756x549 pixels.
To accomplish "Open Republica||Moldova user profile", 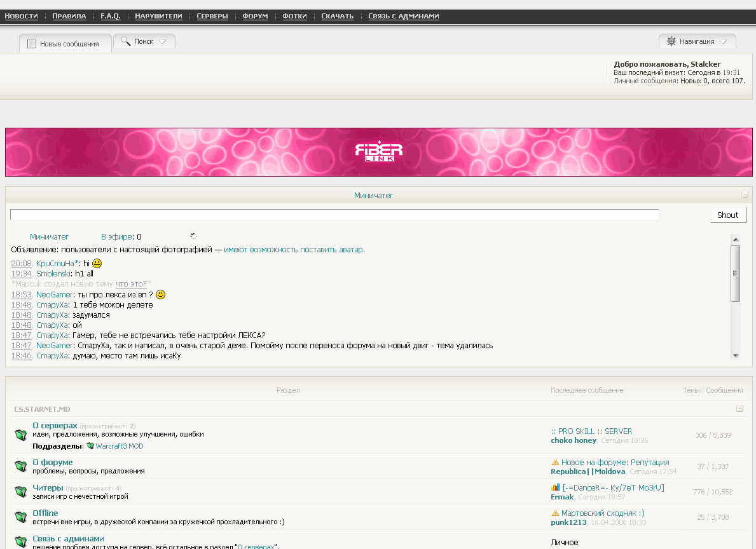I will point(588,471).
